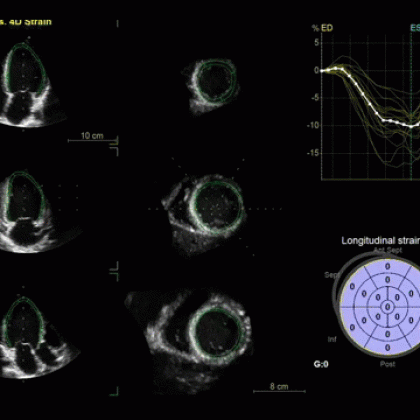Click the -10 value on strain axis

point(314,125)
